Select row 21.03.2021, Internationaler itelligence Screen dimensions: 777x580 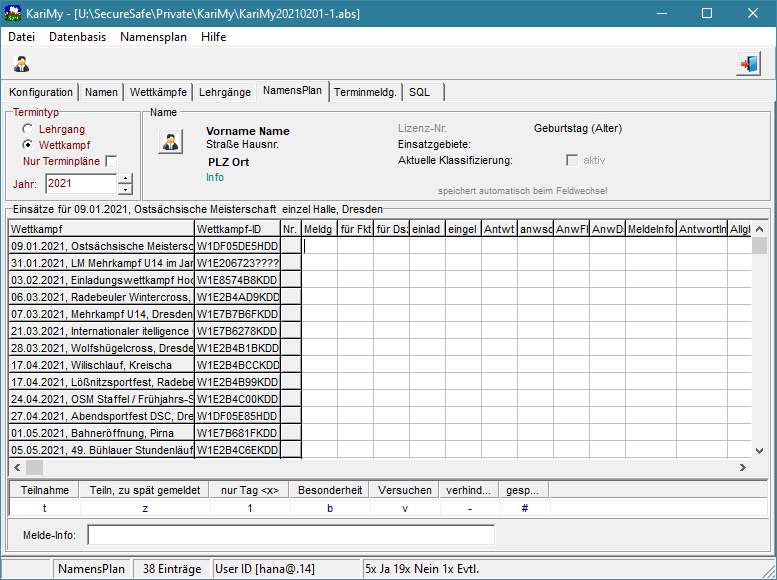[x=101, y=331]
